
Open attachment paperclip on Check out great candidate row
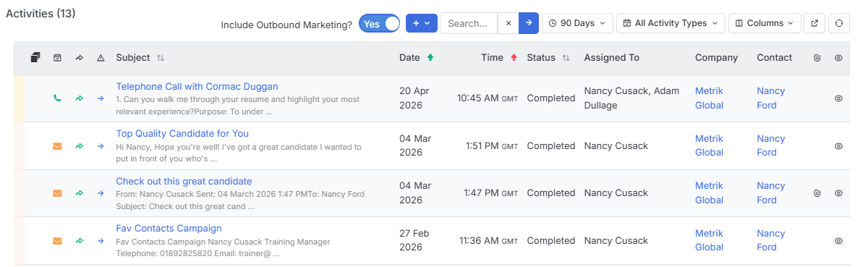point(817,193)
